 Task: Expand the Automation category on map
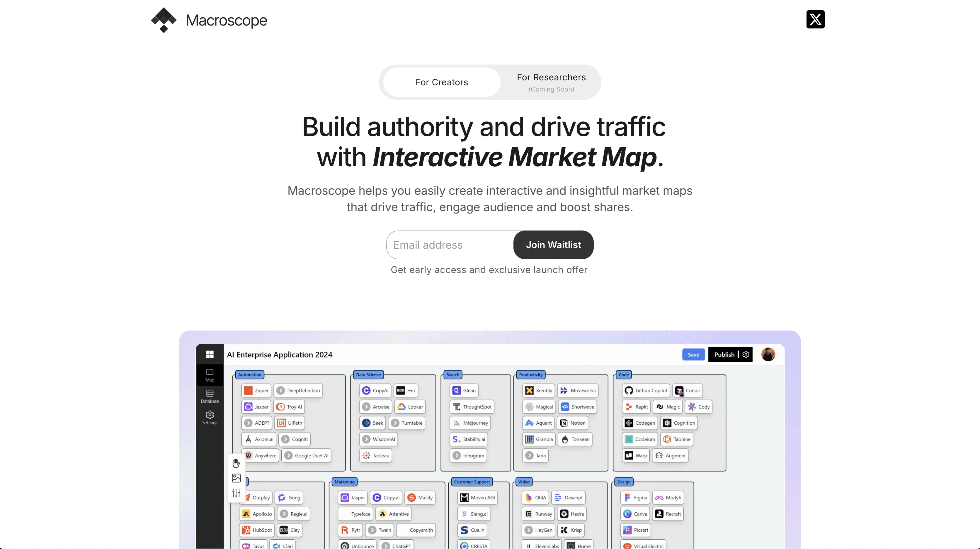pyautogui.click(x=249, y=375)
